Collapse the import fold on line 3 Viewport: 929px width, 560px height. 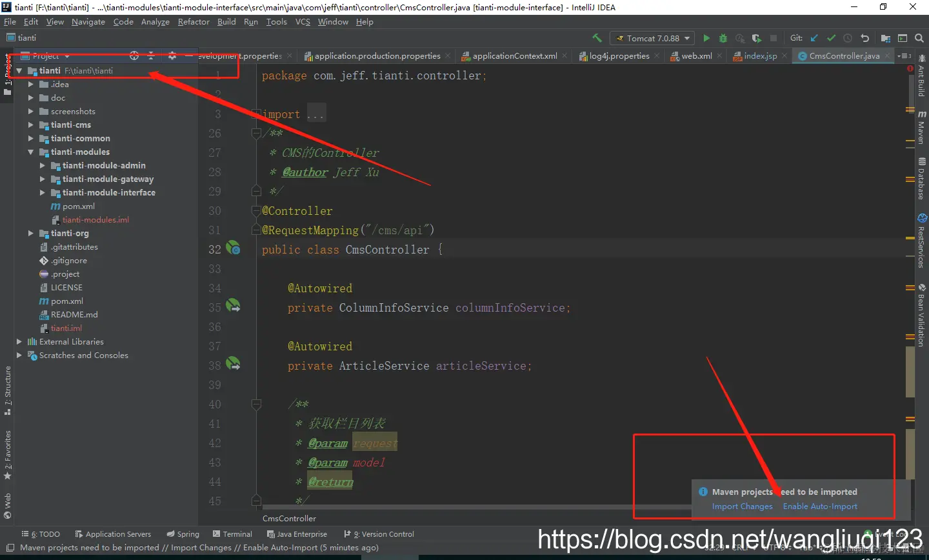pyautogui.click(x=256, y=114)
